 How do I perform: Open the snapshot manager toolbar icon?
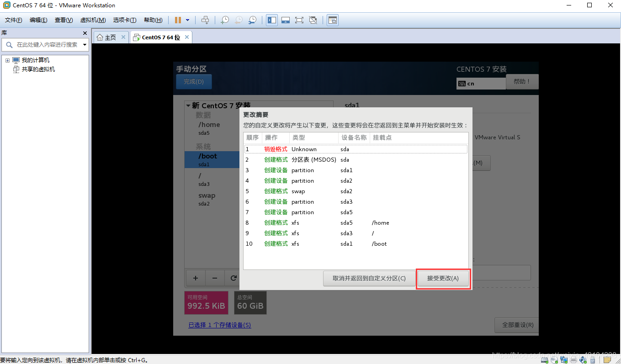252,20
